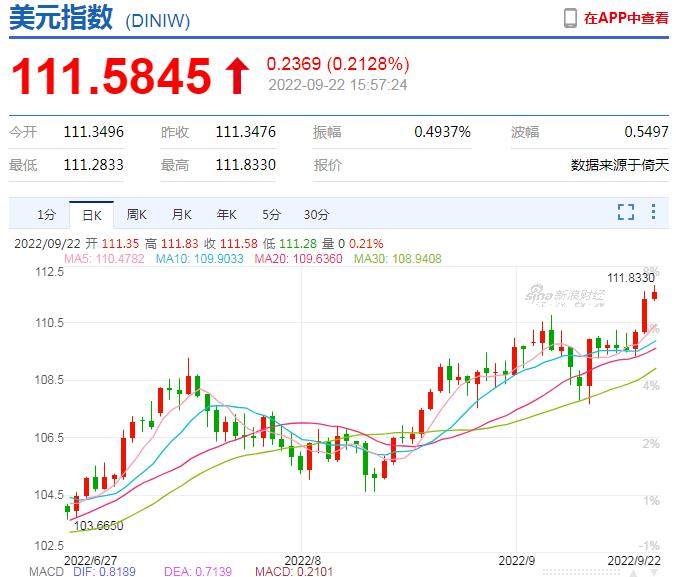The height and width of the screenshot is (577, 676).
Task: Select the 年K yearly tab
Action: [226, 214]
